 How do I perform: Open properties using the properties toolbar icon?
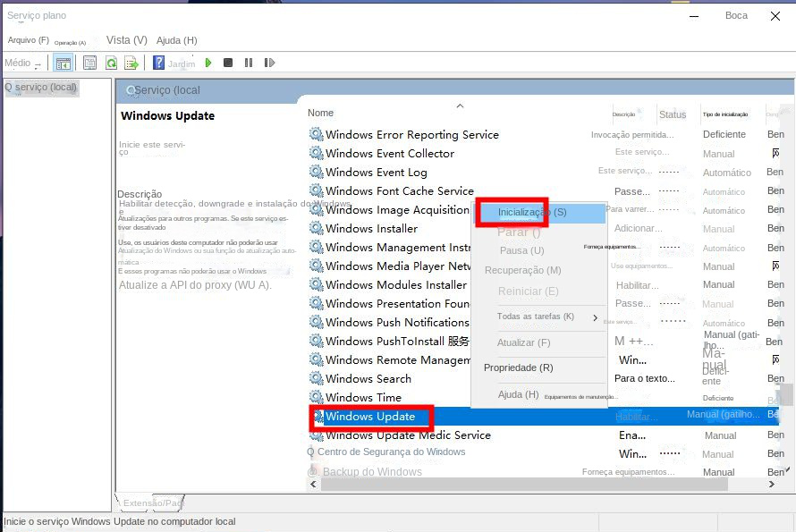click(x=88, y=63)
